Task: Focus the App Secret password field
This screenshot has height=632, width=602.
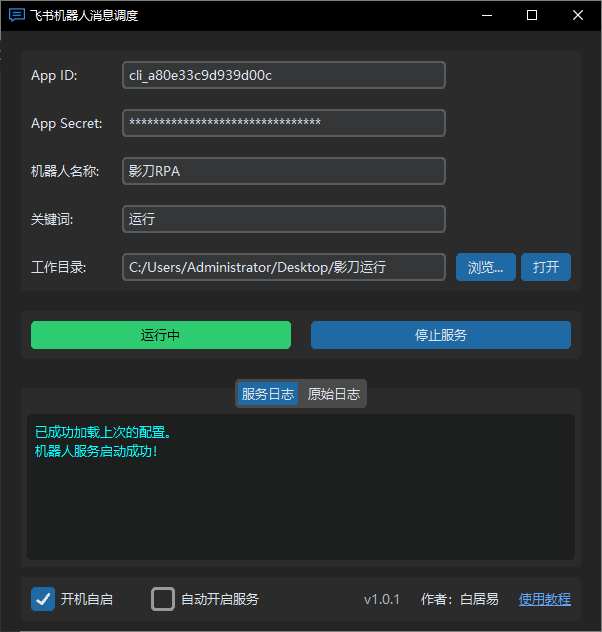Action: point(283,123)
